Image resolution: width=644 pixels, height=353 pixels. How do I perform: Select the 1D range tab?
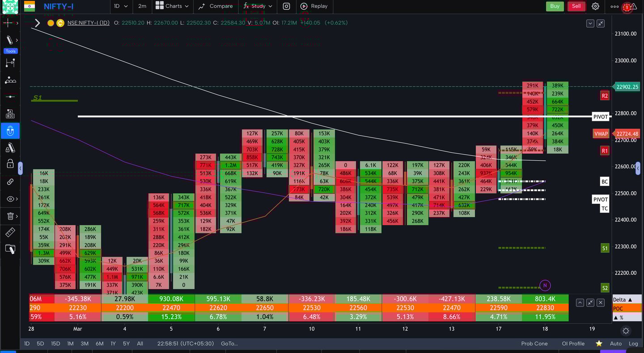coord(27,344)
